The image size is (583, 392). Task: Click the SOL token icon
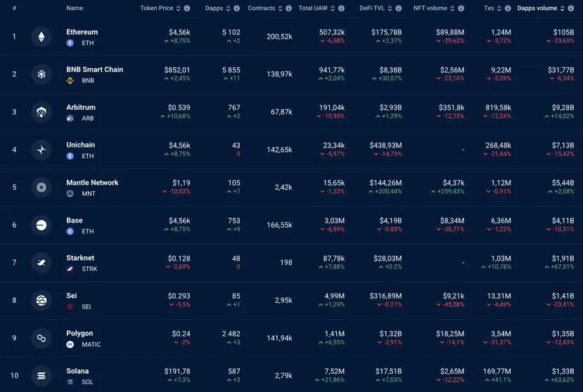click(70, 382)
